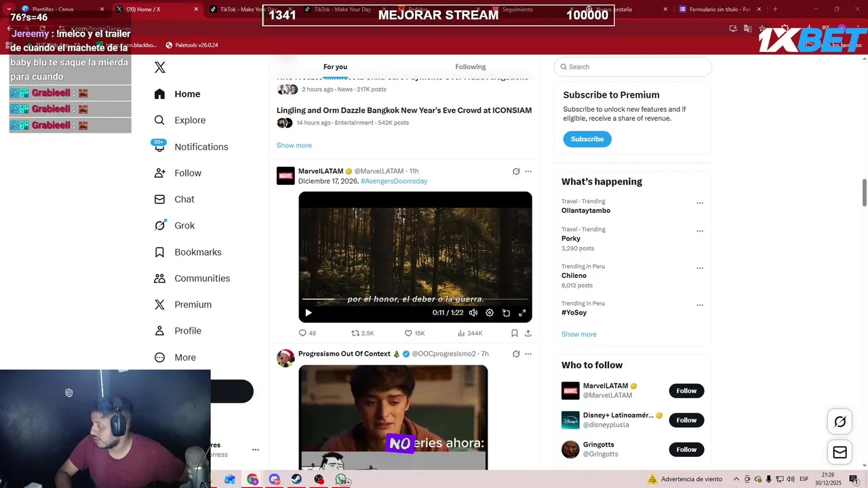This screenshot has height=488, width=868.
Task: Open Grok in sidebar
Action: coord(174,226)
